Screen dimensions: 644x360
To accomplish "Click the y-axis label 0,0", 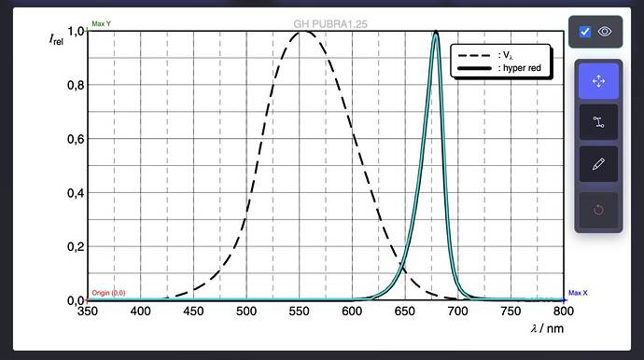I will click(76, 300).
